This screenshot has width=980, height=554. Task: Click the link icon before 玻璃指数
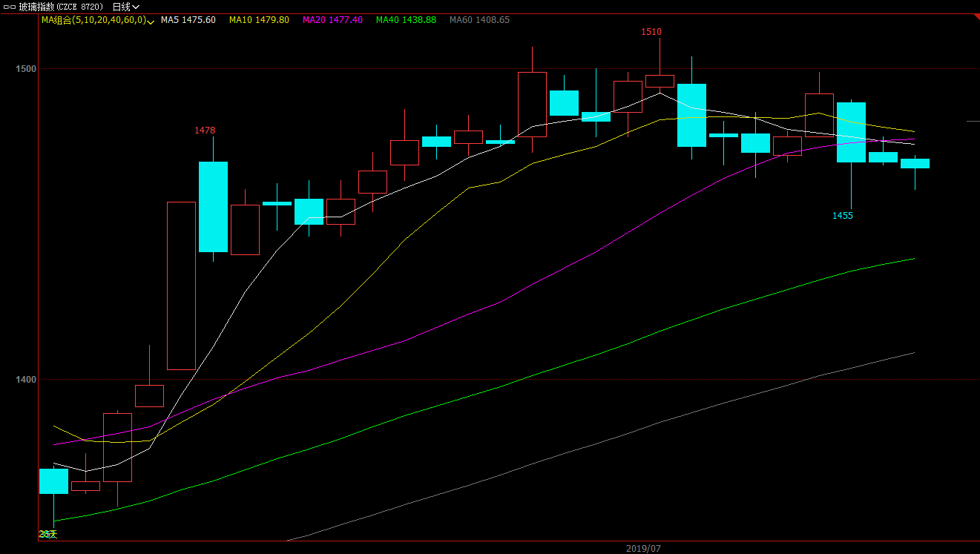(10, 7)
